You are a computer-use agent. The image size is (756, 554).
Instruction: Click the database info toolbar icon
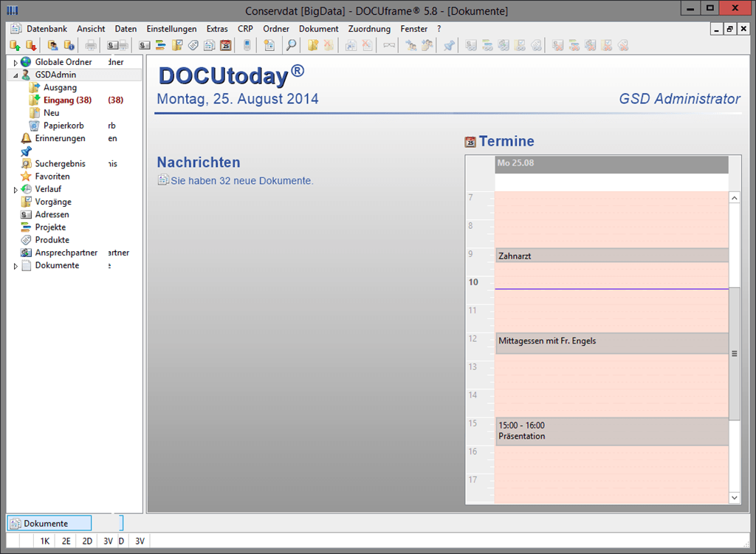point(68,46)
